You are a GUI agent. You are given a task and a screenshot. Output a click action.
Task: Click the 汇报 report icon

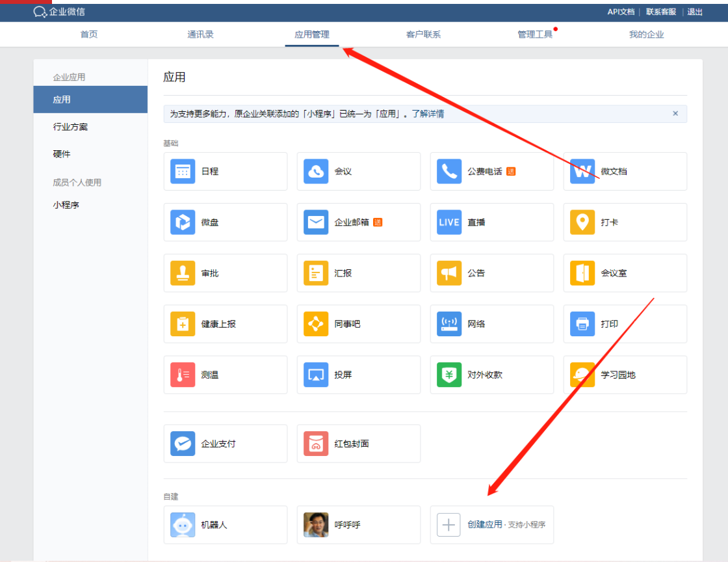point(316,273)
